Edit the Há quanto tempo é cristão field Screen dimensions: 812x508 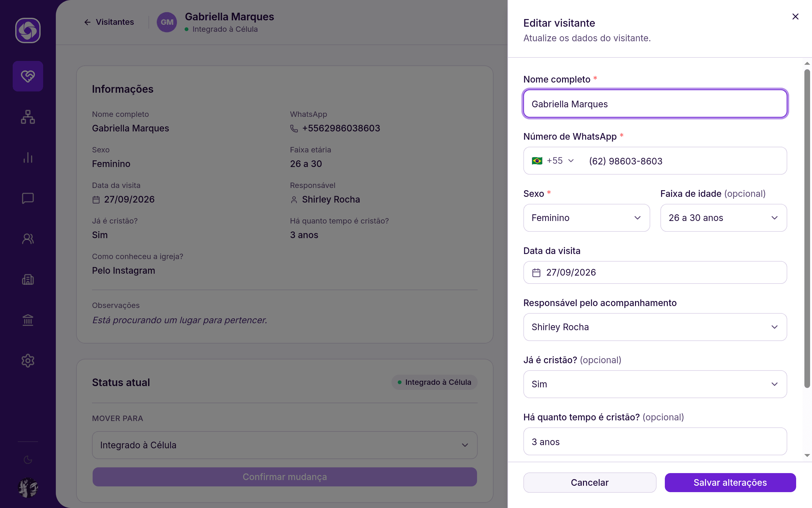[x=655, y=441]
